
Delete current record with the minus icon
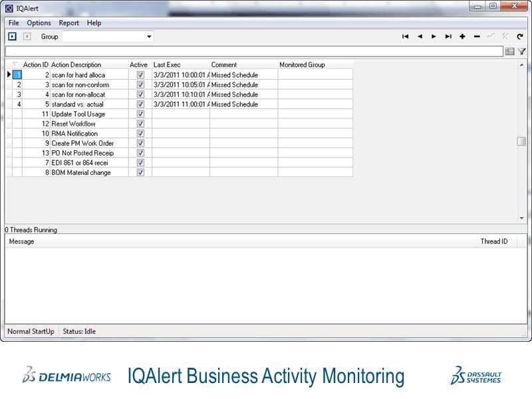[476, 37]
